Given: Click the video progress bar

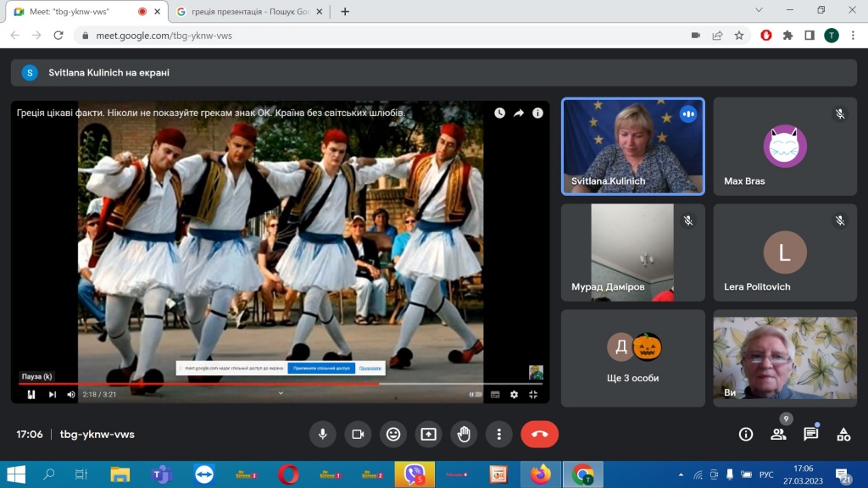Looking at the screenshot, I should tap(254, 384).
